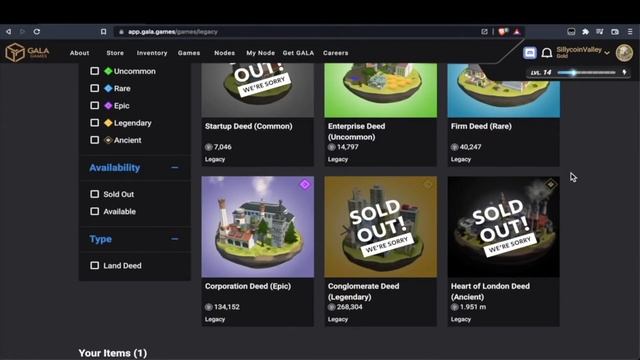
Task: Check the Ancient rarity filter
Action: (x=94, y=140)
